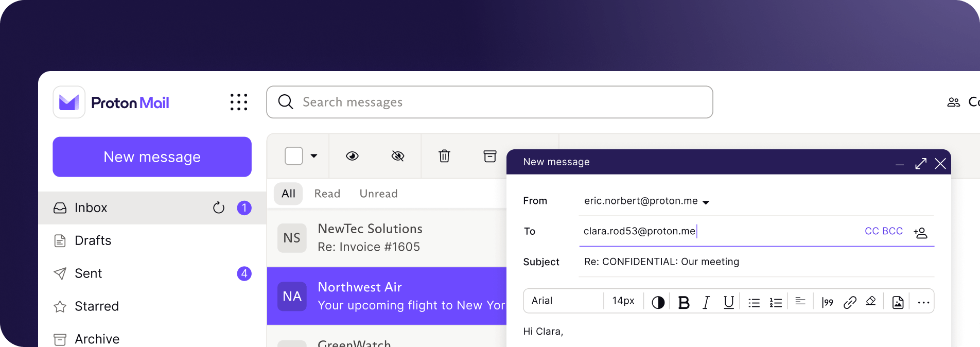The height and width of the screenshot is (347, 980).
Task: Add a CC recipient field
Action: [871, 231]
